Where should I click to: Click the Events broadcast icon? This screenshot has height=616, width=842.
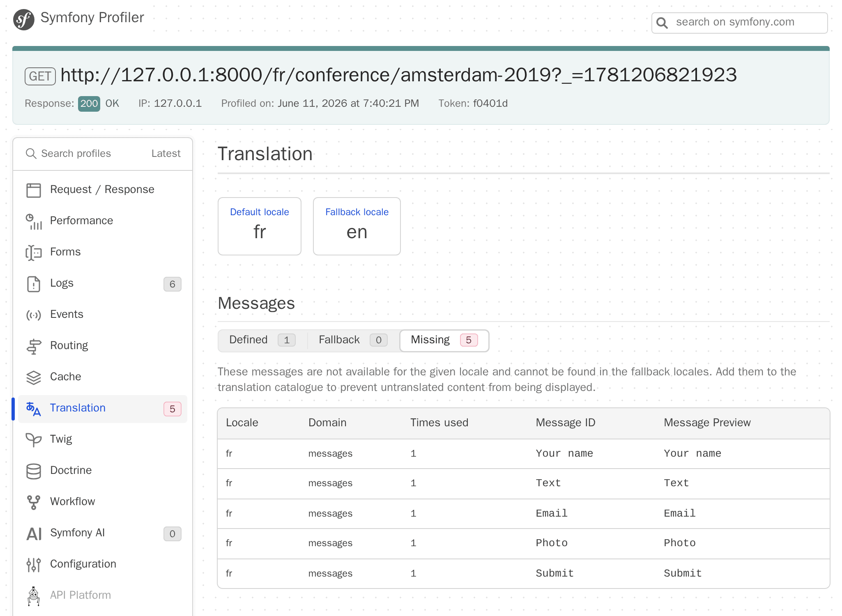[34, 315]
